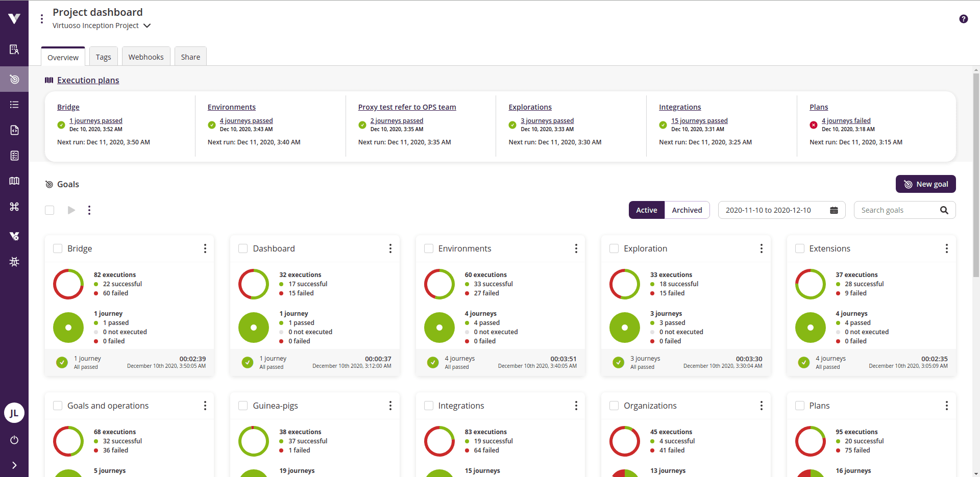980x477 pixels.
Task: Open Organizations goal card options menu
Action: tap(762, 406)
